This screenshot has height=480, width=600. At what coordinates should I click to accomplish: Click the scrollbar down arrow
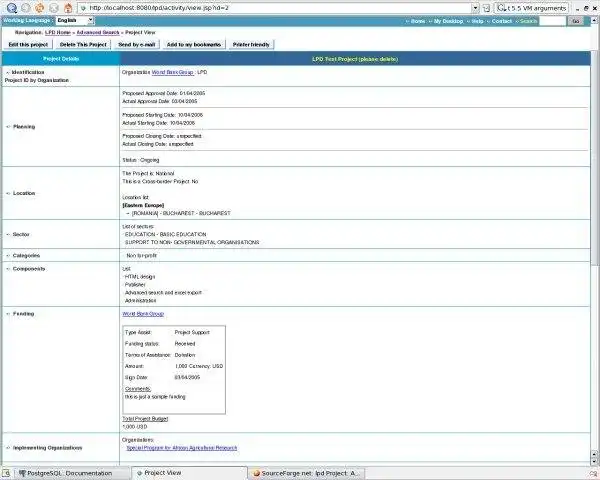[595, 462]
